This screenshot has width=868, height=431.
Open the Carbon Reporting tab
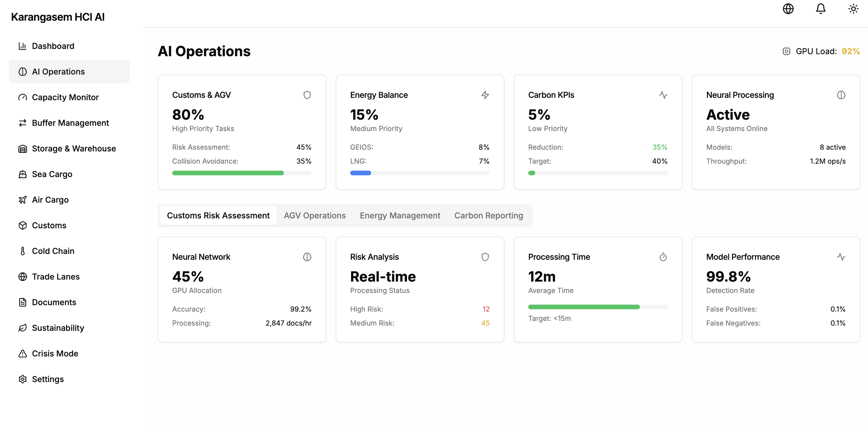pos(489,215)
